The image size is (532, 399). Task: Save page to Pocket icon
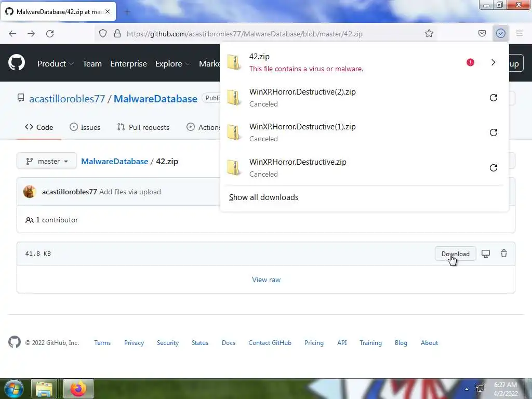pos(482,33)
